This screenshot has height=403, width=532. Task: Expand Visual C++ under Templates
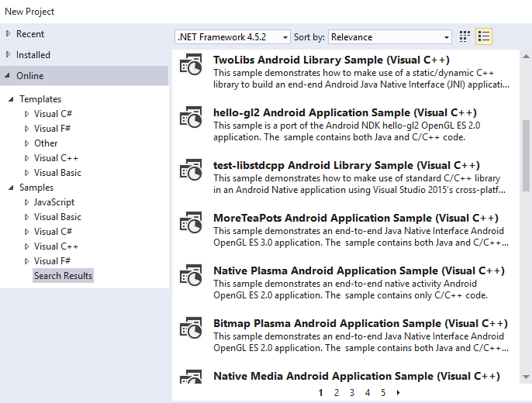pos(26,158)
